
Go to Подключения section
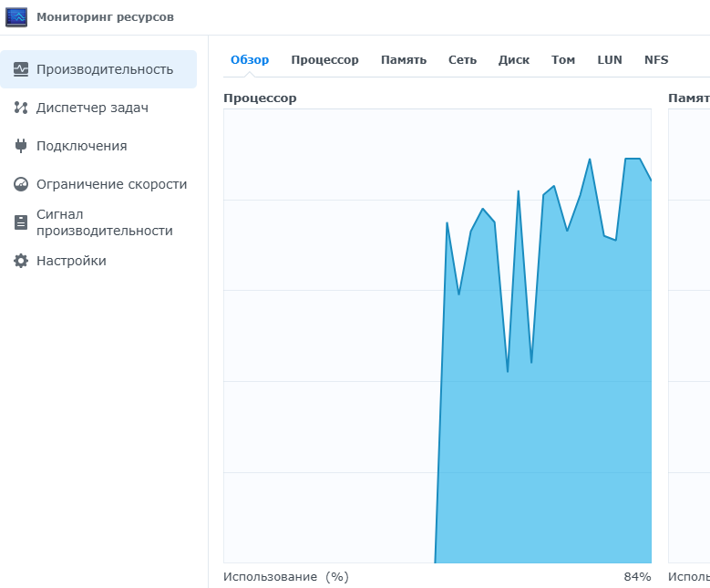click(98, 146)
